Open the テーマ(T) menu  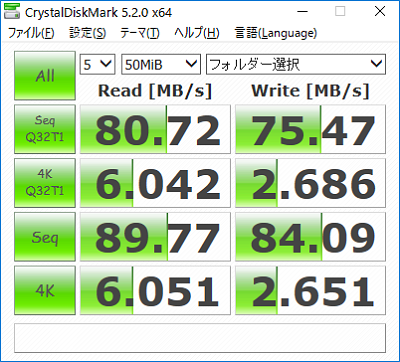(x=140, y=33)
